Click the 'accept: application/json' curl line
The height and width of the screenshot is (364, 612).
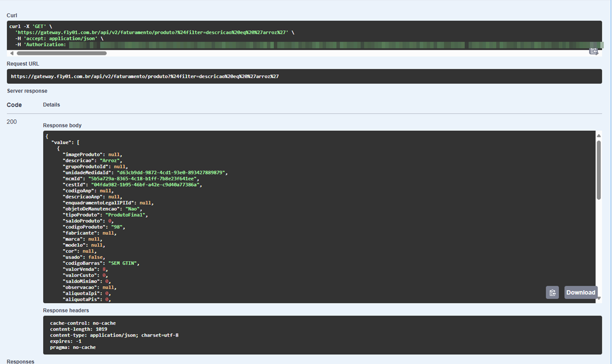tap(59, 39)
